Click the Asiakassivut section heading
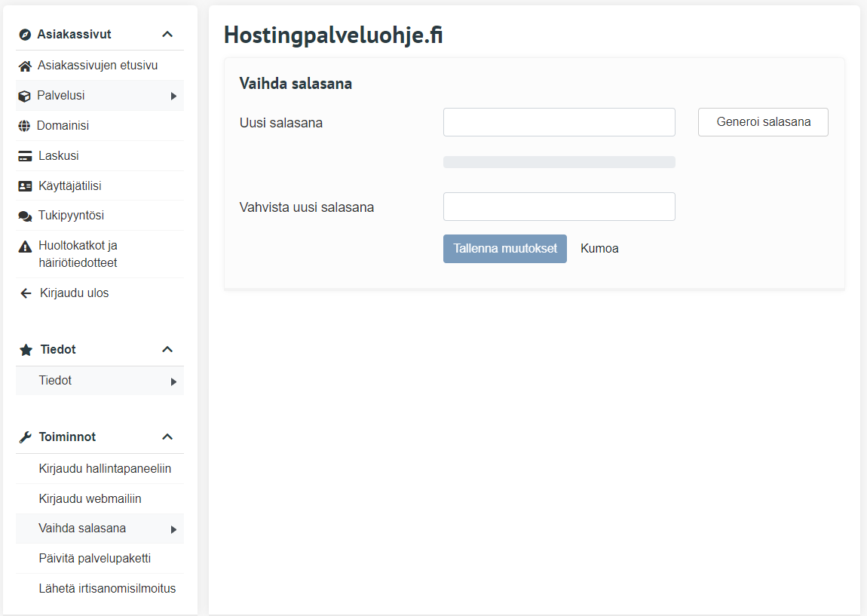 [x=74, y=34]
